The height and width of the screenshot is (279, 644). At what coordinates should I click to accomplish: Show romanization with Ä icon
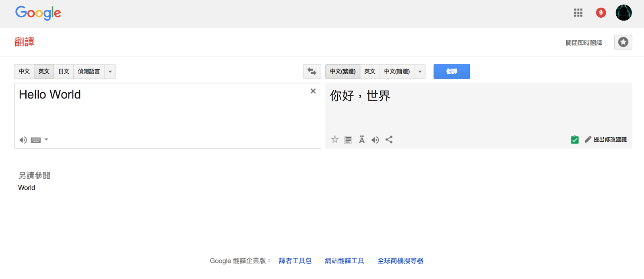click(362, 140)
